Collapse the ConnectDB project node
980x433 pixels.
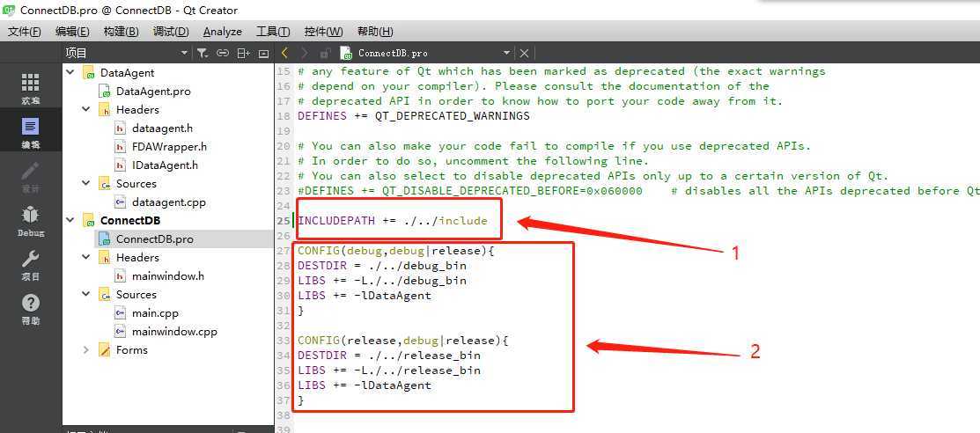pos(70,221)
